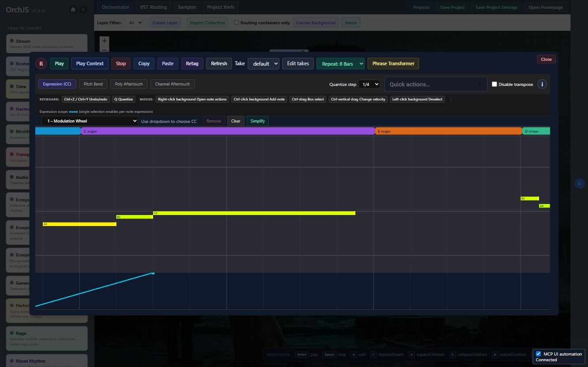Click the Edit takes button

coord(298,63)
